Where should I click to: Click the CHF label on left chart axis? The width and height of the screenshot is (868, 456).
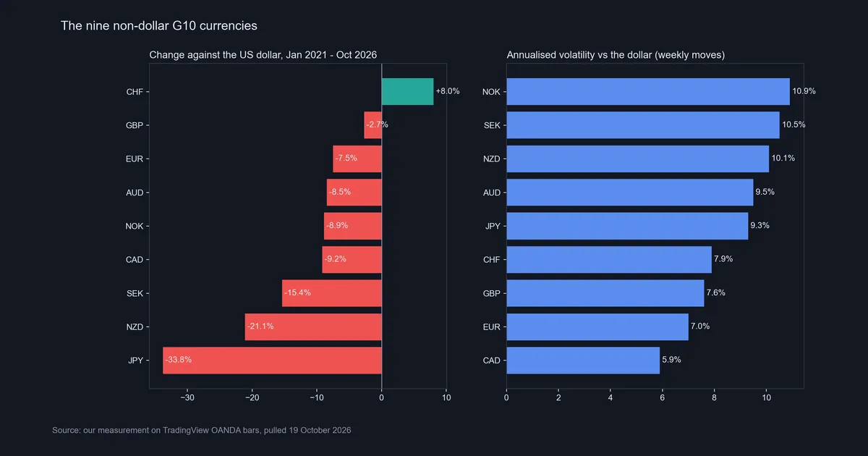135,92
